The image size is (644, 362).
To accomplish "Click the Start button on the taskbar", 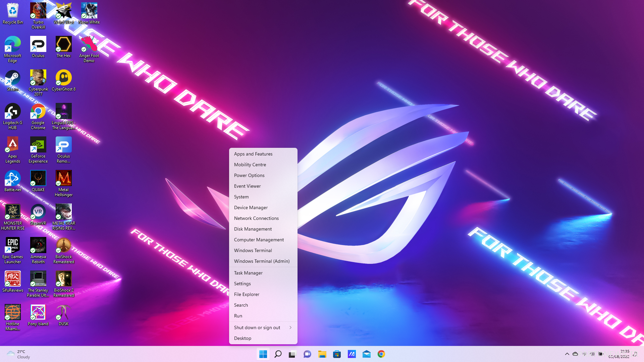I will 263,354.
